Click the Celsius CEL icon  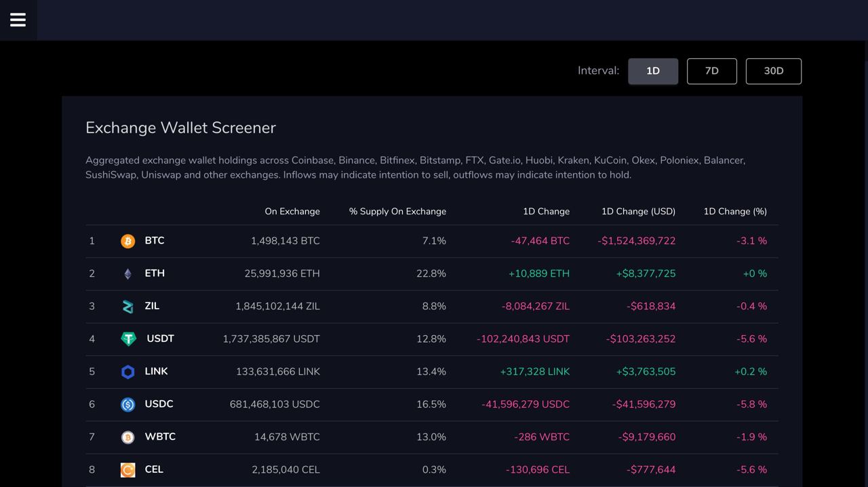[x=127, y=470]
